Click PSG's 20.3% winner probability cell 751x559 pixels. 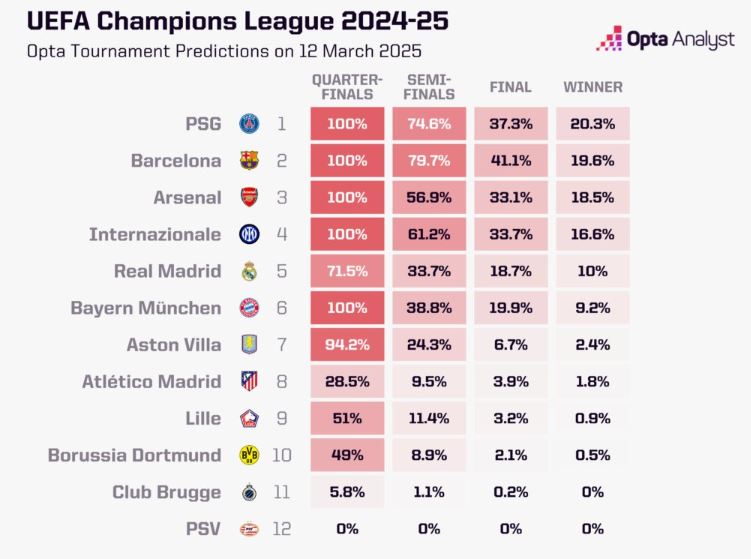(592, 124)
